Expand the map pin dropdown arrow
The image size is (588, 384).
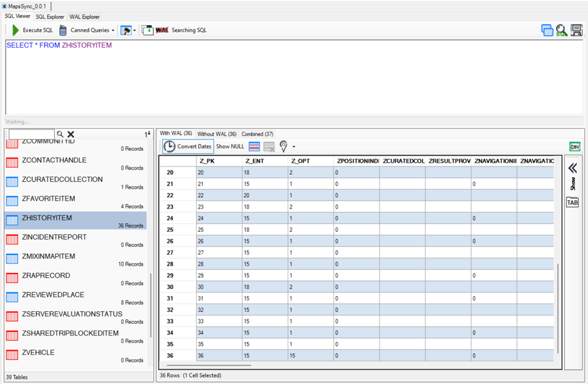pyautogui.click(x=294, y=147)
